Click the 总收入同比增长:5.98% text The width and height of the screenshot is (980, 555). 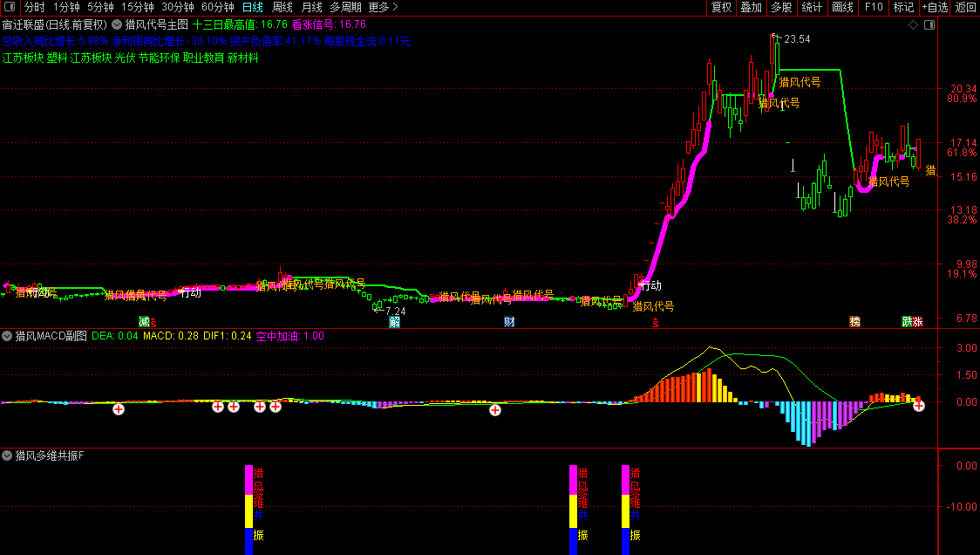tap(55, 41)
